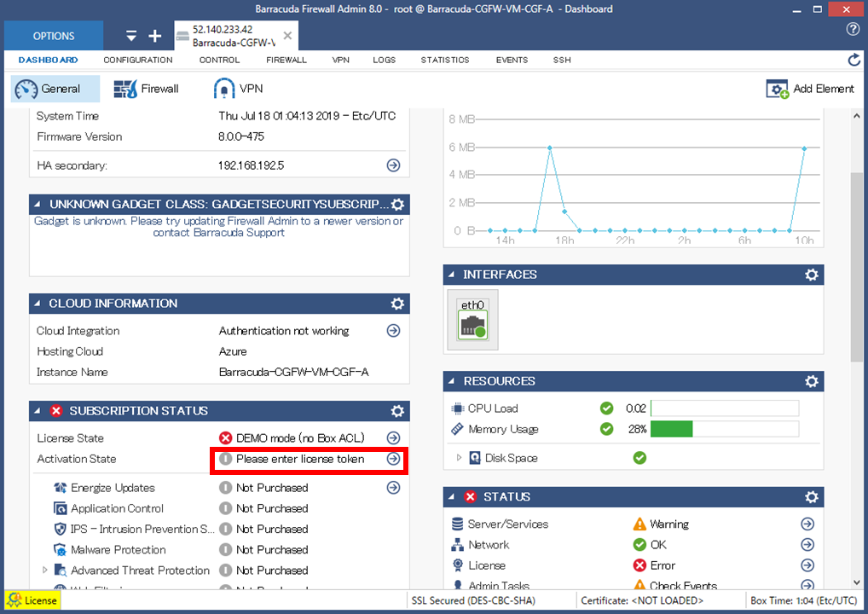Click the Instance Name value Barracuda-CGFW-VM-CGF-A
The height and width of the screenshot is (614, 868).
294,372
